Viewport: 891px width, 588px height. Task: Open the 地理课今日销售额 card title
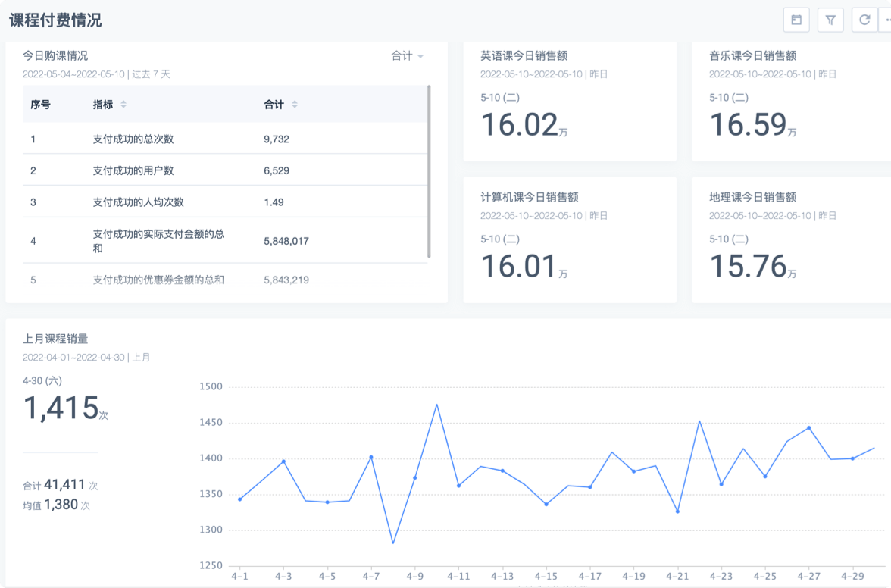coord(752,197)
